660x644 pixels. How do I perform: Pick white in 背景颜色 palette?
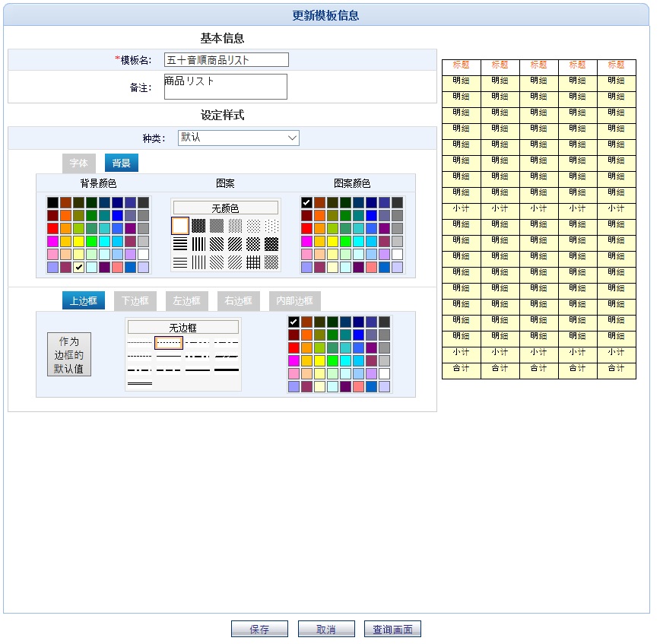pyautogui.click(x=144, y=254)
